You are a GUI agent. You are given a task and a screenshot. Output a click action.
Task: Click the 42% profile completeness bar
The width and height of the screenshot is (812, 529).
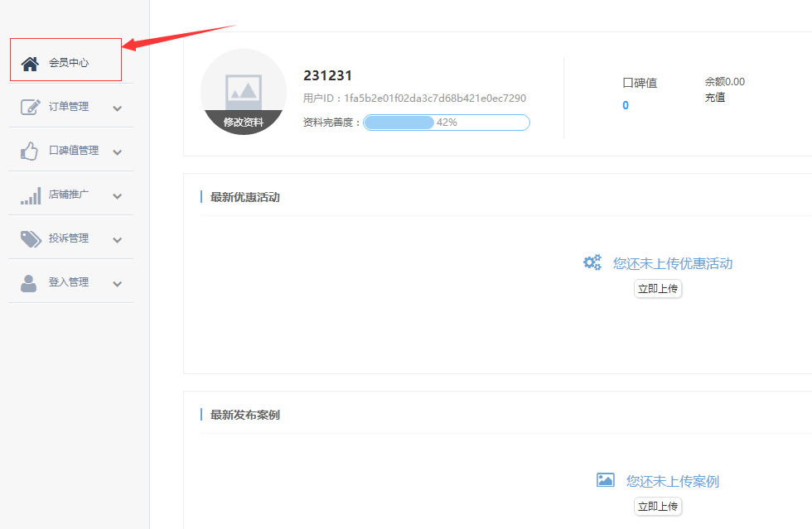click(446, 123)
